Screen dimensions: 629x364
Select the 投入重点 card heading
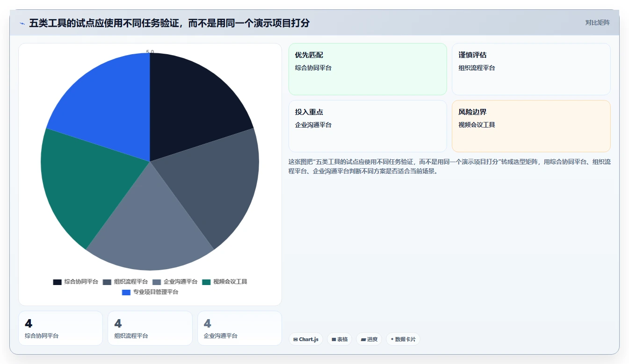pos(309,112)
